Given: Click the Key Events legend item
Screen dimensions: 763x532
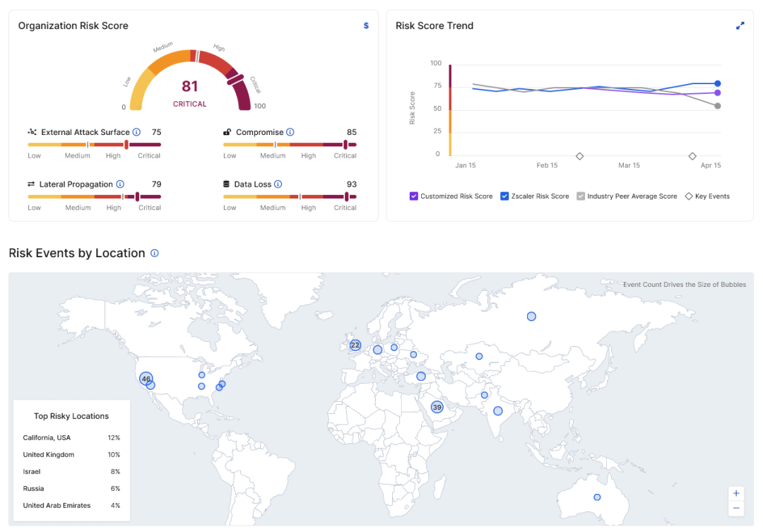Looking at the screenshot, I should [706, 196].
